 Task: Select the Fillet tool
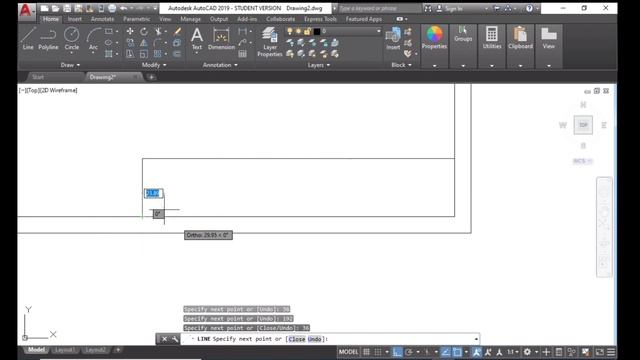pos(158,42)
